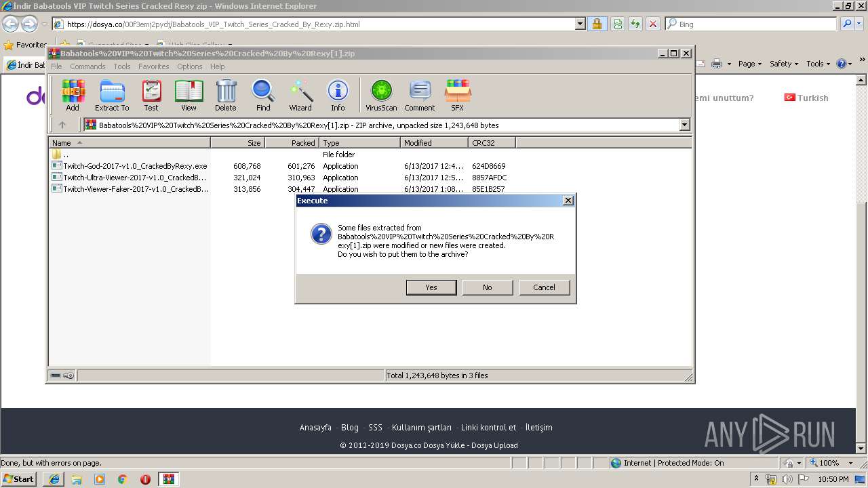
Task: Click Opera icon in taskbar
Action: pos(145,479)
